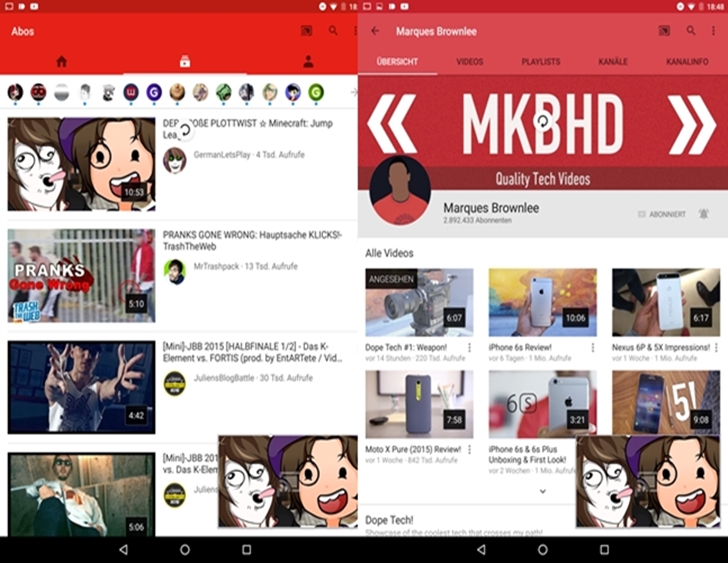Screen dimensions: 728x563
Task: Open options for Moto X Pure (2015) Review!
Action: (469, 449)
